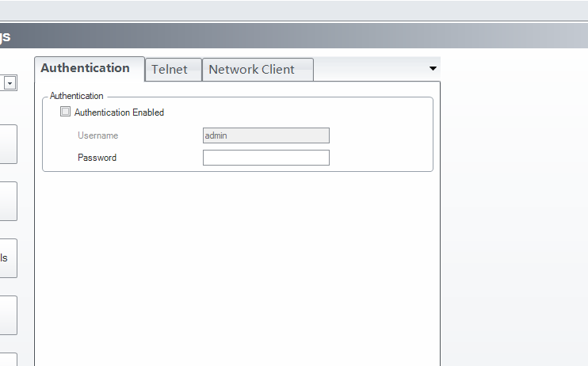This screenshot has width=588, height=366.
Task: Select the Network Client tab
Action: coord(258,70)
